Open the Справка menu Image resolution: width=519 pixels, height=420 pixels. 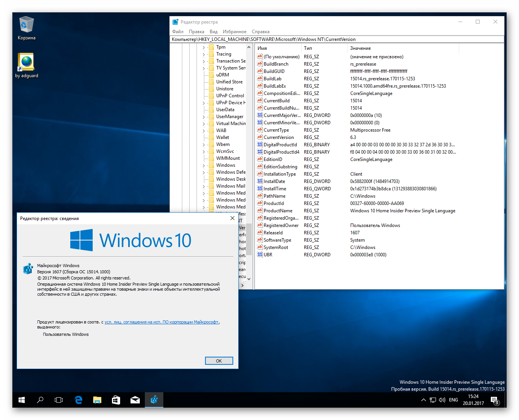pyautogui.click(x=261, y=32)
